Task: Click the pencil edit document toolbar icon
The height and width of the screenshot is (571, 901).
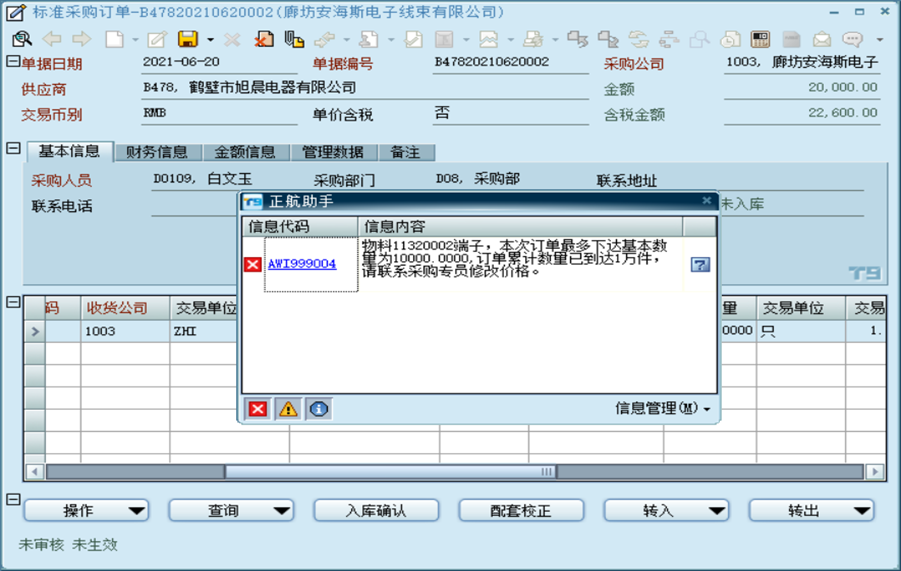Action: (156, 40)
